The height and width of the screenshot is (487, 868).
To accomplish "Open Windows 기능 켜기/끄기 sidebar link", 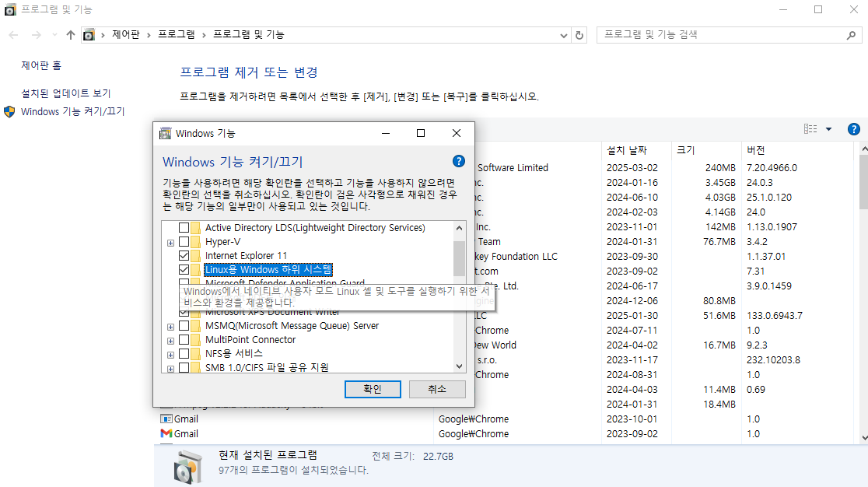I will (x=72, y=111).
